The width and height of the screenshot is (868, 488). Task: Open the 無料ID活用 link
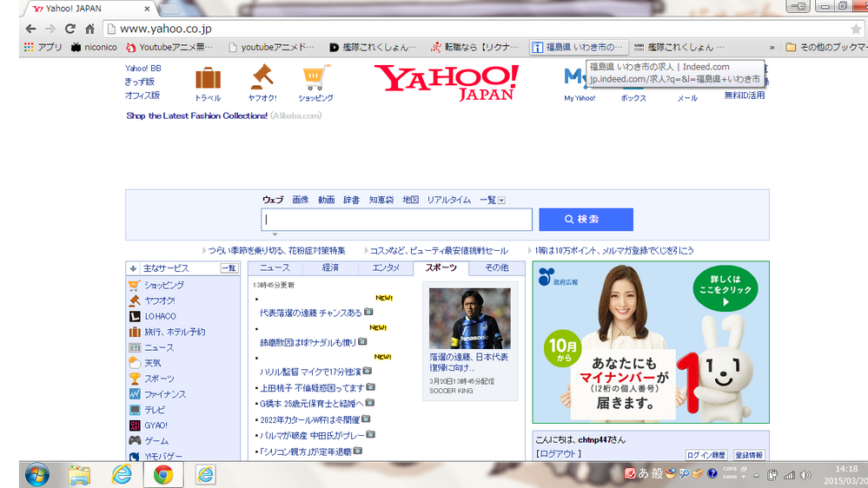pos(745,96)
